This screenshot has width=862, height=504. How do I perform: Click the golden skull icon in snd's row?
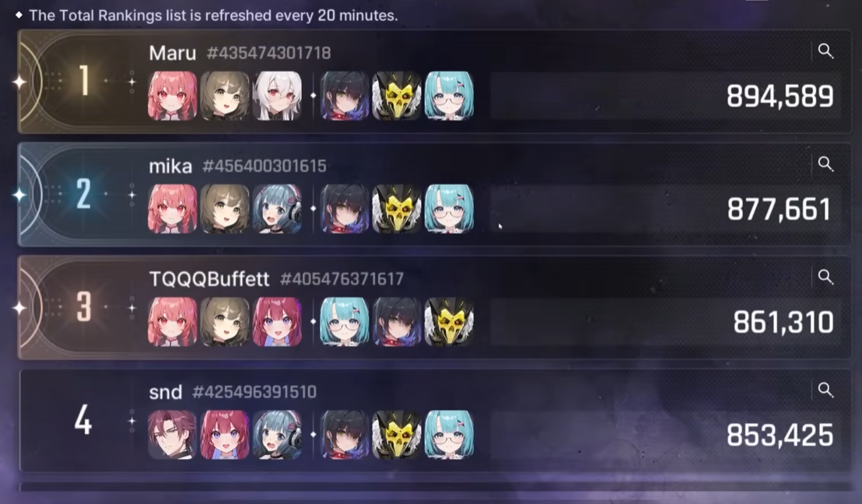pos(396,435)
